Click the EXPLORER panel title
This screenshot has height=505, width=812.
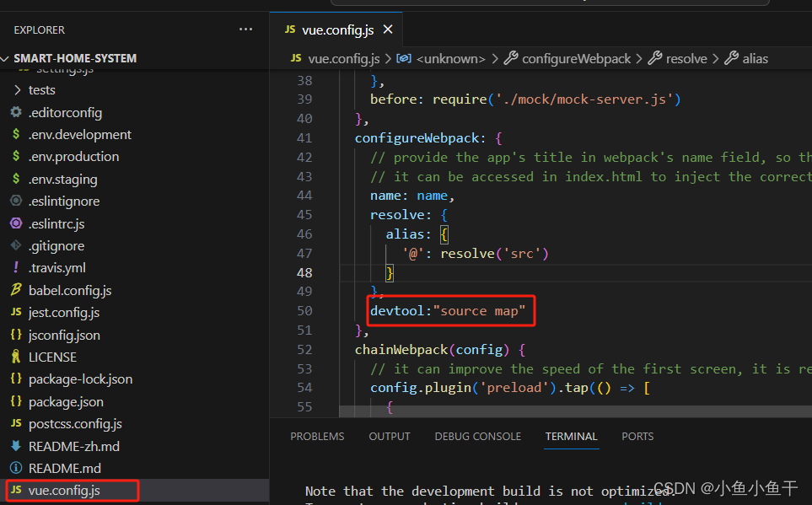40,30
